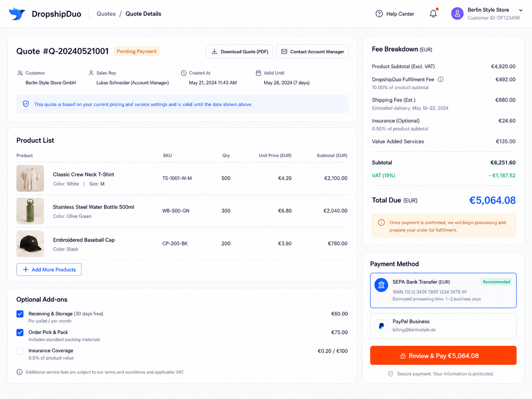Expand the account dropdown chevron
The height and width of the screenshot is (399, 532).
[x=521, y=10]
